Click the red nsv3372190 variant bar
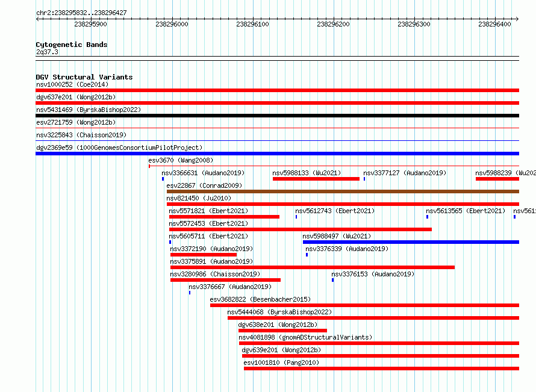 204,255
